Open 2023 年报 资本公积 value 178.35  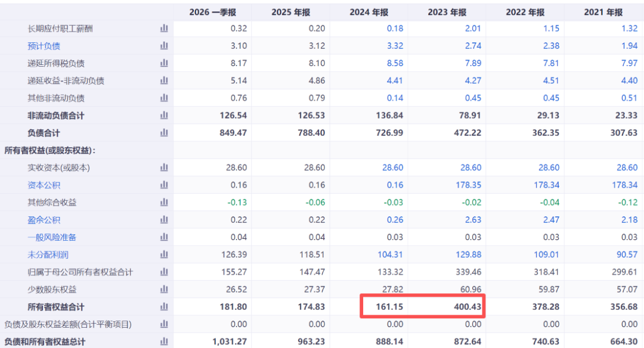coord(468,185)
